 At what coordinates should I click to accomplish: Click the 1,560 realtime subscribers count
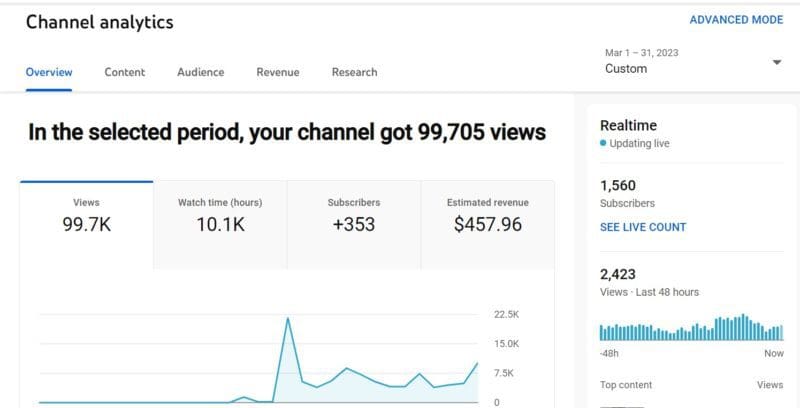[x=618, y=186]
